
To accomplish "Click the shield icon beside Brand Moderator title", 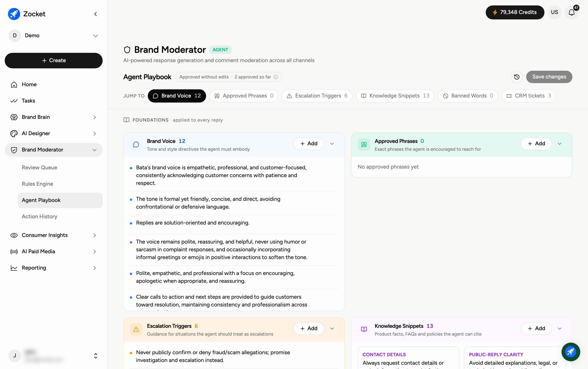I will coord(127,50).
